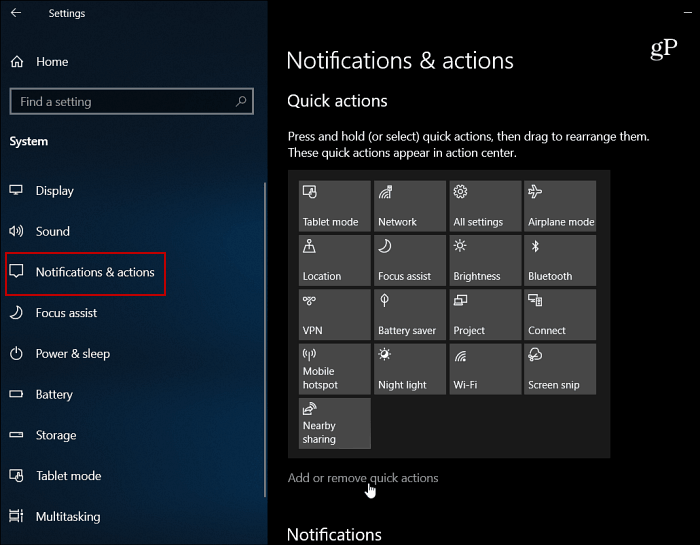
Task: Click the sidebar vertical scrollbar
Action: 265,339
